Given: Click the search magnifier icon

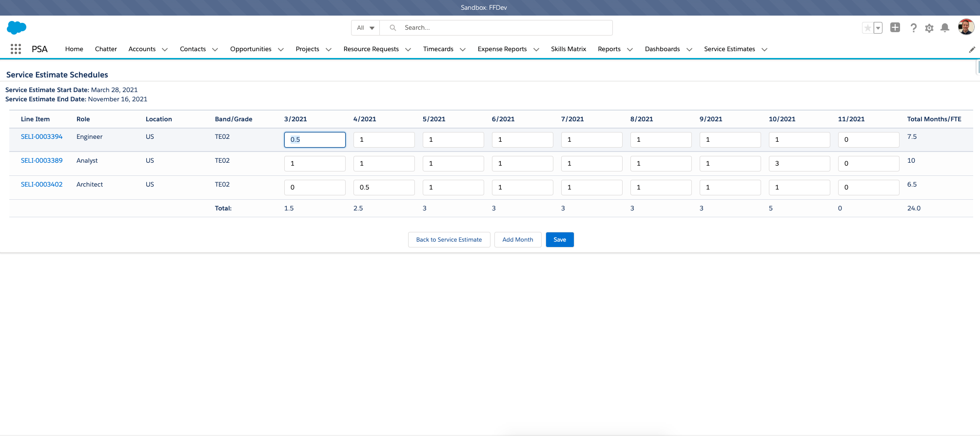Looking at the screenshot, I should [x=392, y=28].
